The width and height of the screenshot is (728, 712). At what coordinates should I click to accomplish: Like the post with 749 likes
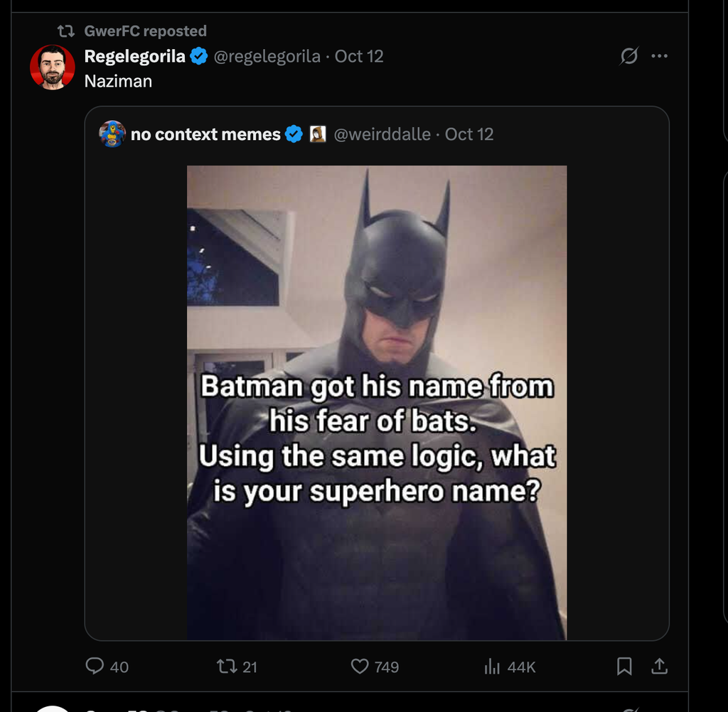[x=361, y=666]
